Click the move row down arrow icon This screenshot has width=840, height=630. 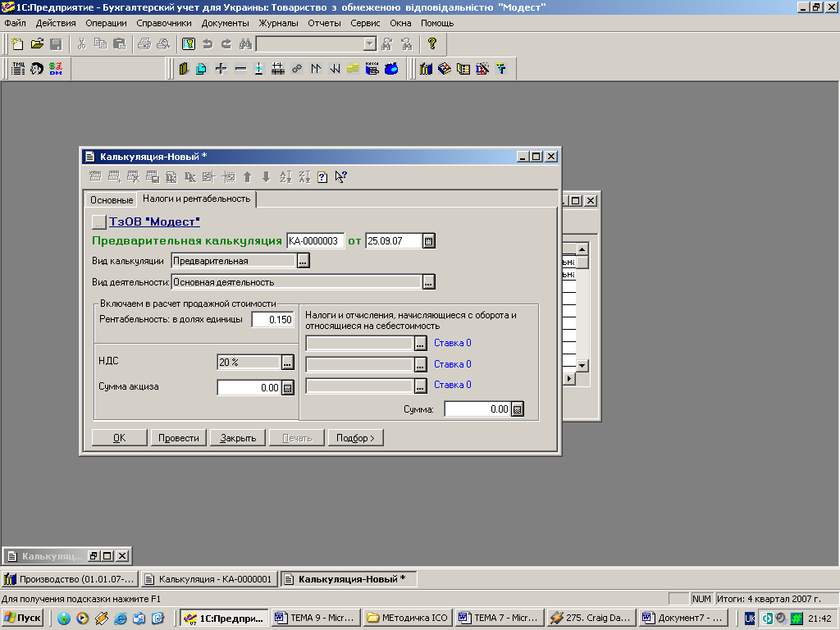pyautogui.click(x=266, y=177)
